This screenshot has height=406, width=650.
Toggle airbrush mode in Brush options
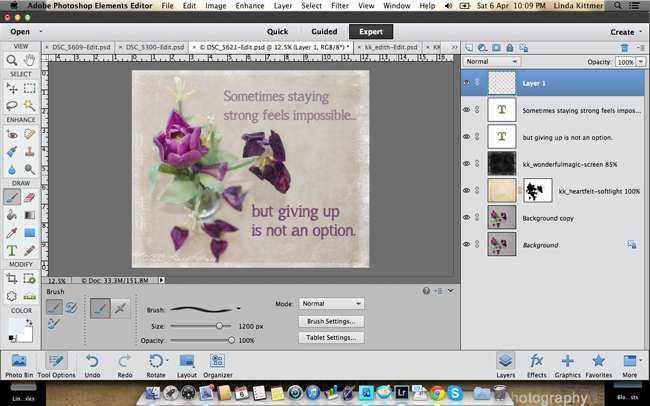click(x=120, y=308)
